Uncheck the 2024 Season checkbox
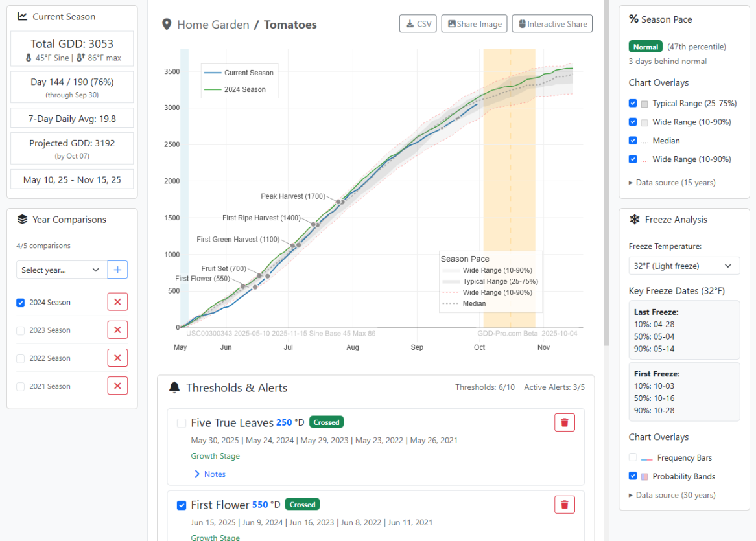Viewport: 756px width, 541px height. (21, 303)
